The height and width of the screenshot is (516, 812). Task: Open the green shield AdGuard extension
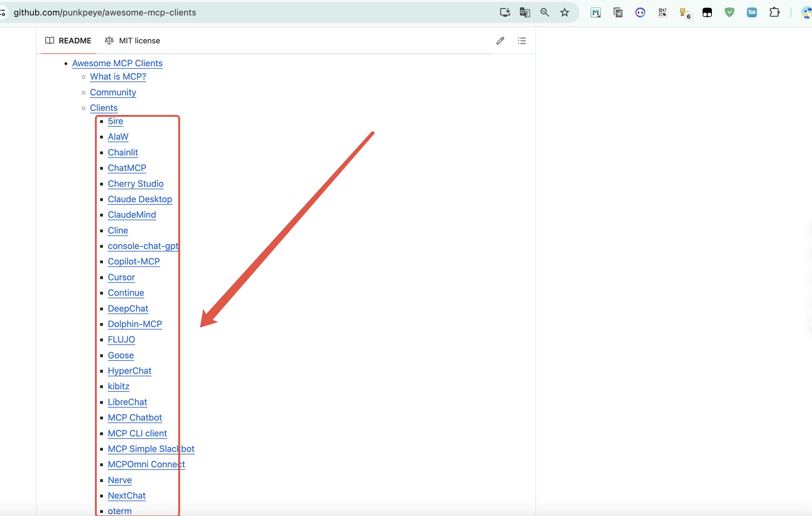(x=729, y=12)
